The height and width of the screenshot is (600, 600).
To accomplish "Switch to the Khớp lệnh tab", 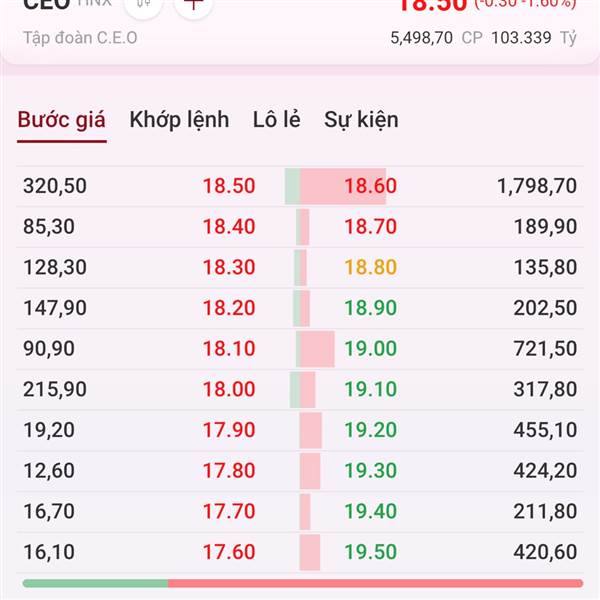I will [x=179, y=120].
